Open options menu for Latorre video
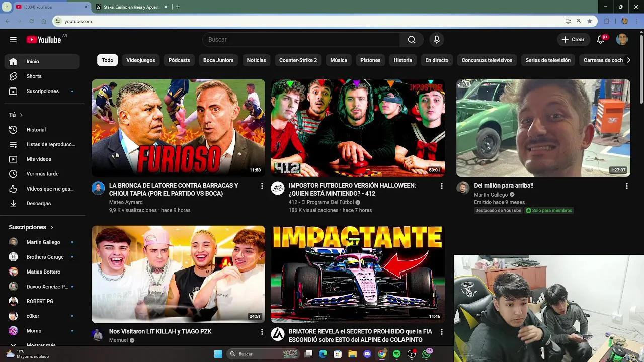 click(262, 186)
